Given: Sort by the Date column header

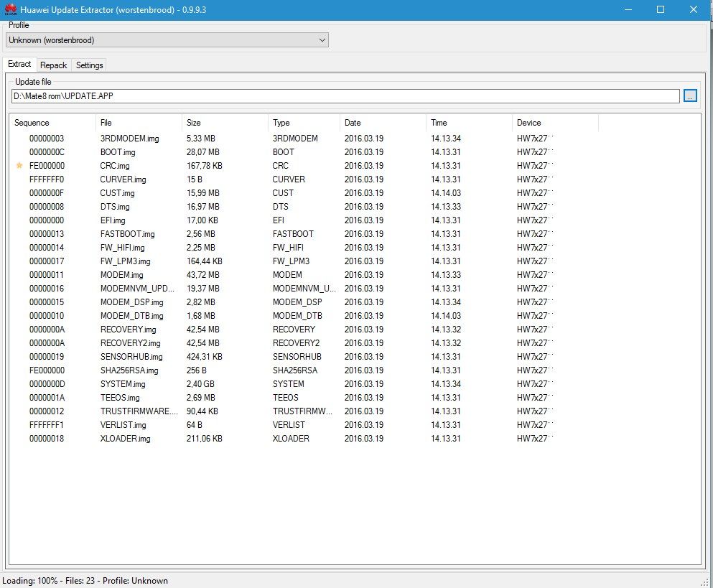Looking at the screenshot, I should pyautogui.click(x=383, y=123).
